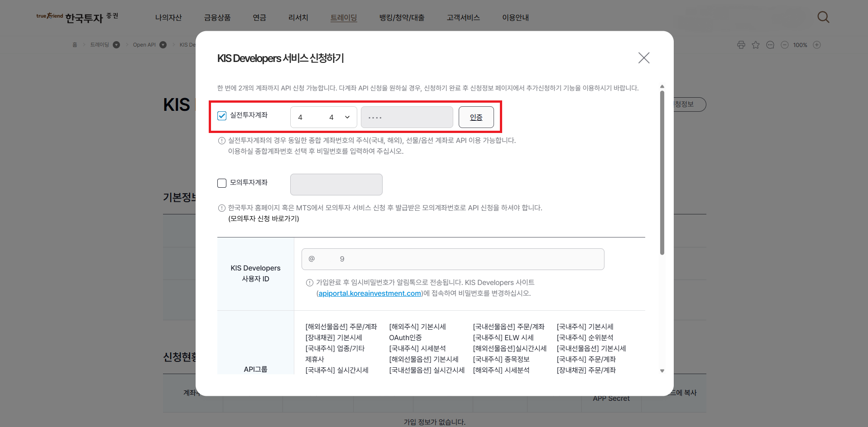This screenshot has height=427, width=868.
Task: Click the scroll up arrow in dialog
Action: click(662, 86)
